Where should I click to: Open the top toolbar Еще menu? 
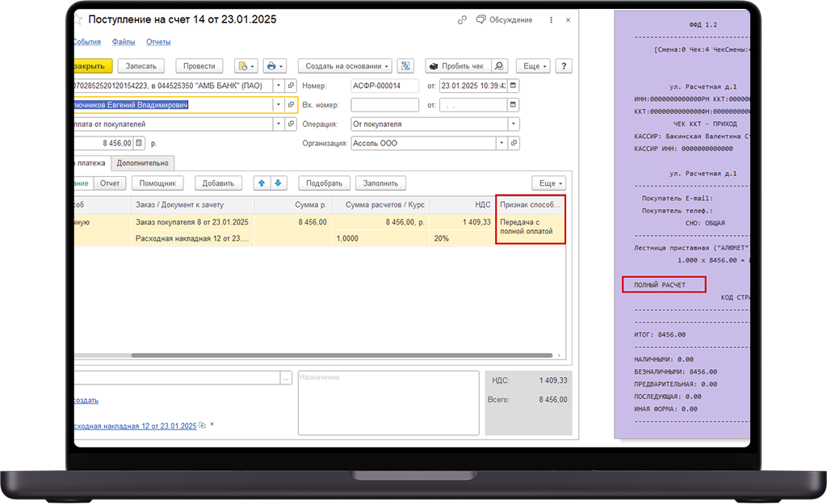tap(535, 66)
